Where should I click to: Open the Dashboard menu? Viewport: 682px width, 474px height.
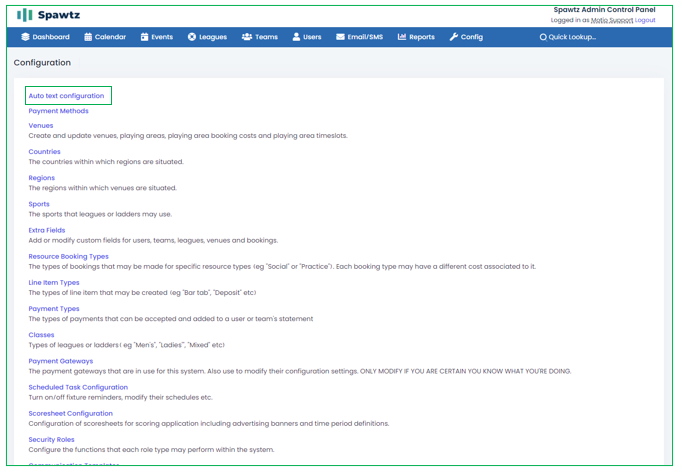point(45,37)
